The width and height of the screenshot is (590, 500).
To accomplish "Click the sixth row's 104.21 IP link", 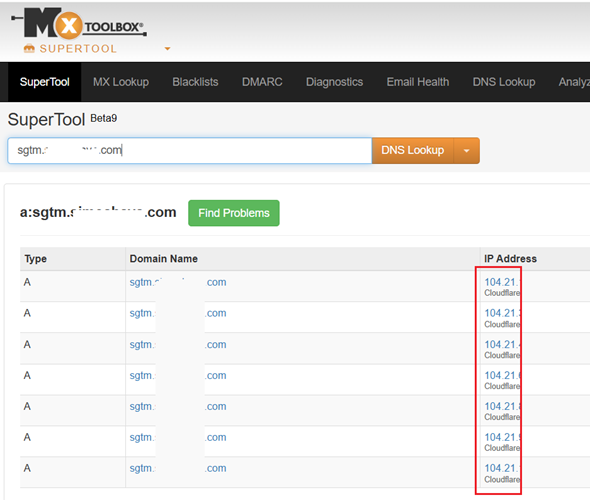I will pyautogui.click(x=502, y=437).
